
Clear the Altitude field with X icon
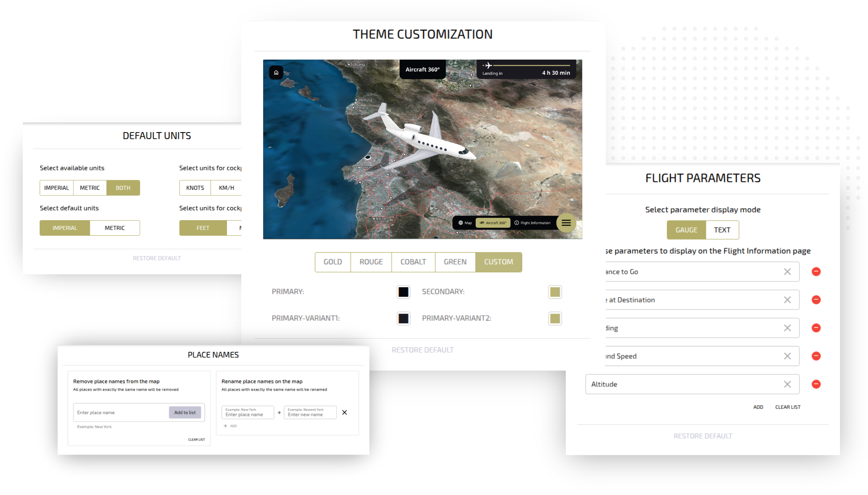point(787,384)
